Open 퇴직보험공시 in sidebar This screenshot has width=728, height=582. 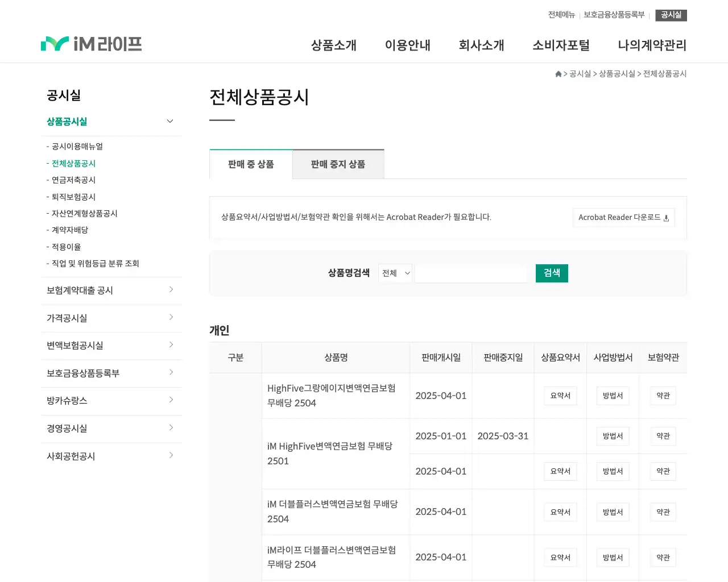pyautogui.click(x=73, y=197)
